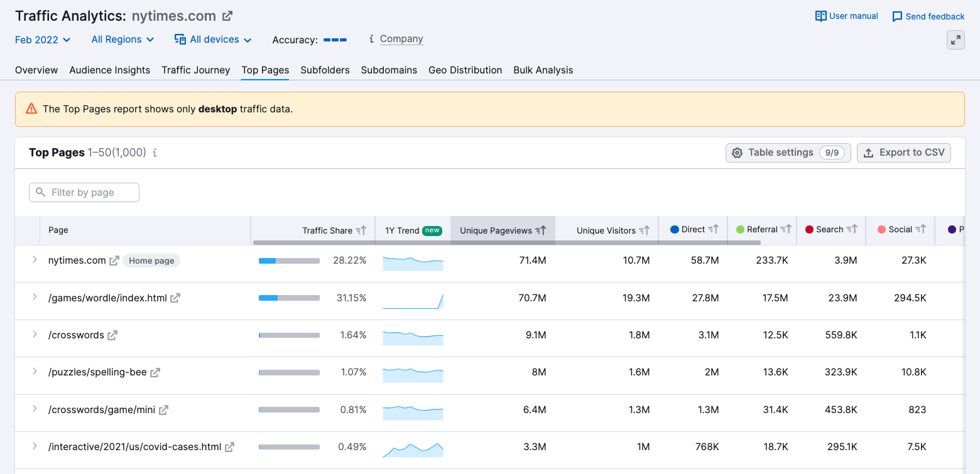Image resolution: width=980 pixels, height=474 pixels.
Task: Click the 71.4M unique pageviews value
Action: [x=533, y=261]
